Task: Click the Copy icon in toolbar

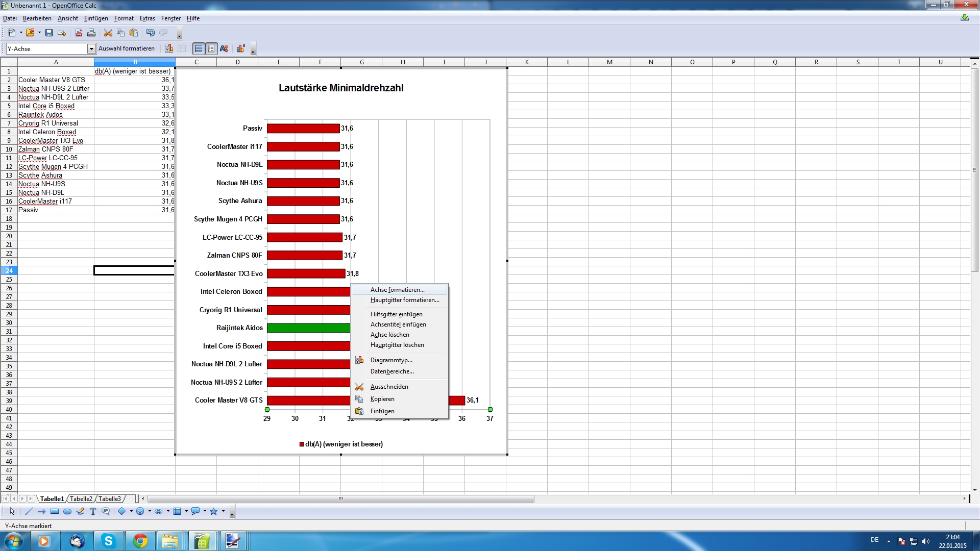Action: coord(120,33)
